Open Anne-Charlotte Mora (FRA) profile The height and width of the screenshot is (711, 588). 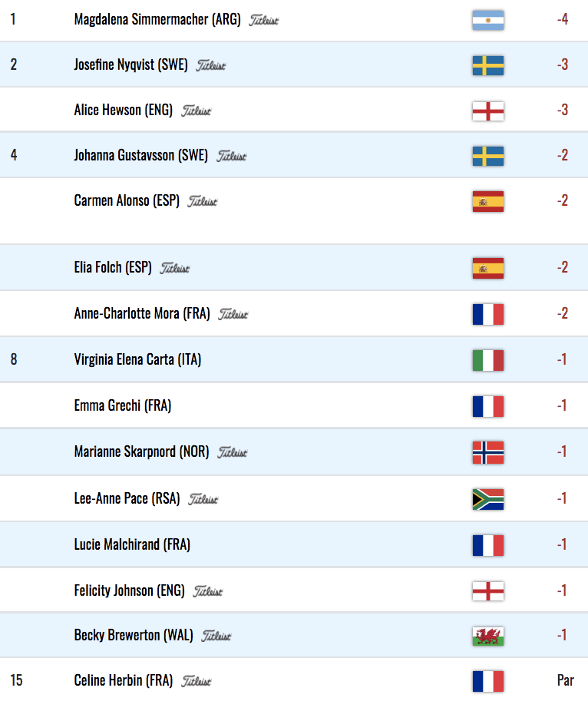click(x=141, y=313)
